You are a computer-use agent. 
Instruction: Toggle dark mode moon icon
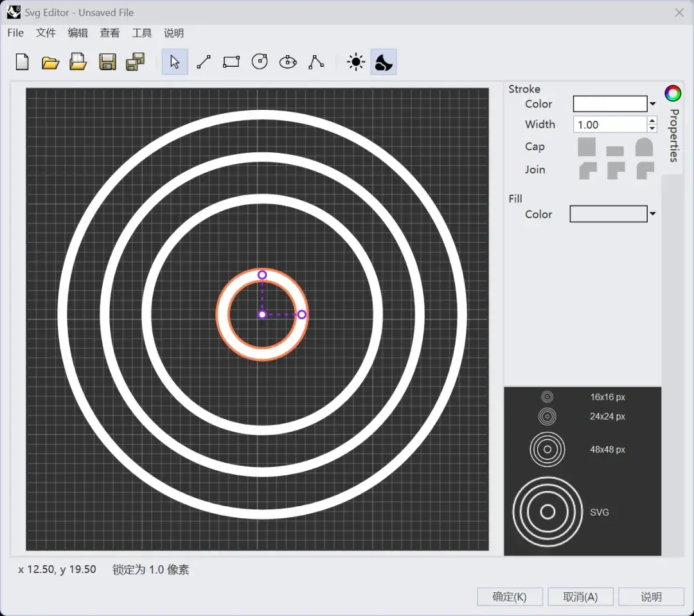coord(384,62)
